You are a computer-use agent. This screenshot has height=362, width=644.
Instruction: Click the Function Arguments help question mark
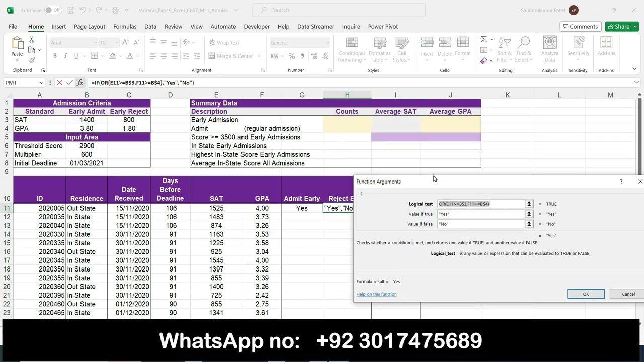(621, 182)
